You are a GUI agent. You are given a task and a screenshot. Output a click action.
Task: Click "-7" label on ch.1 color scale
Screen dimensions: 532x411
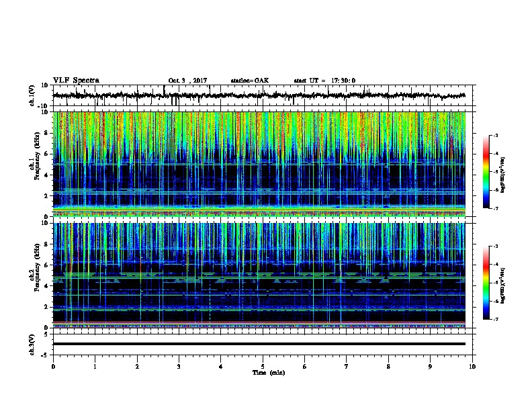point(495,208)
